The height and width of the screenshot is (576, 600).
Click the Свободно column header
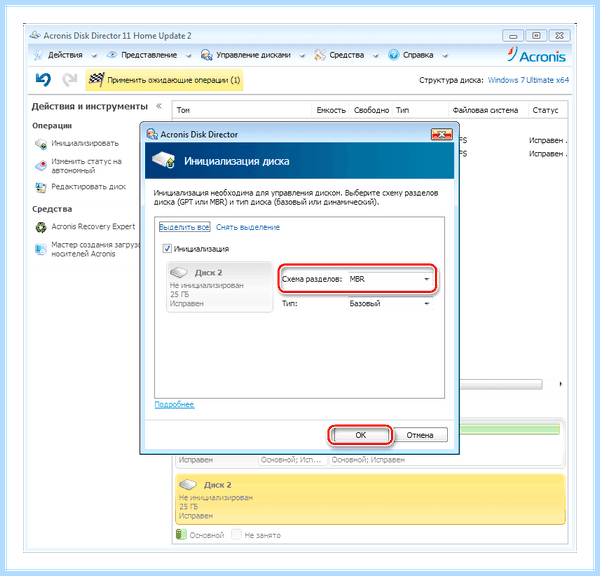pyautogui.click(x=371, y=110)
